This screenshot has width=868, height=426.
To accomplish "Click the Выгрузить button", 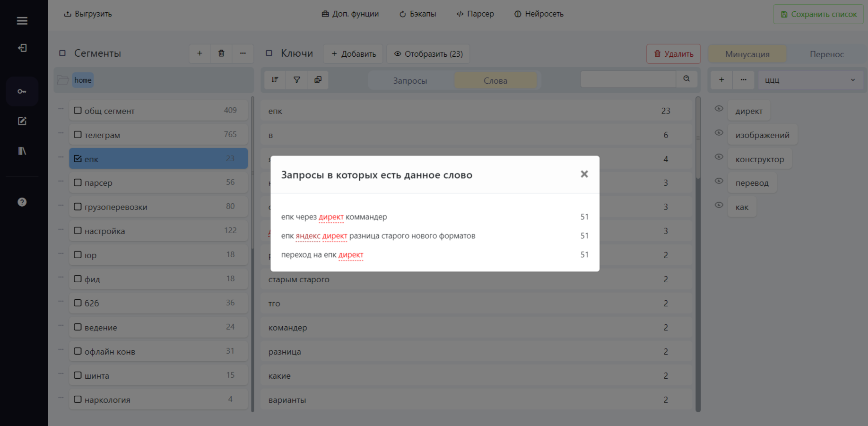I will coord(88,14).
